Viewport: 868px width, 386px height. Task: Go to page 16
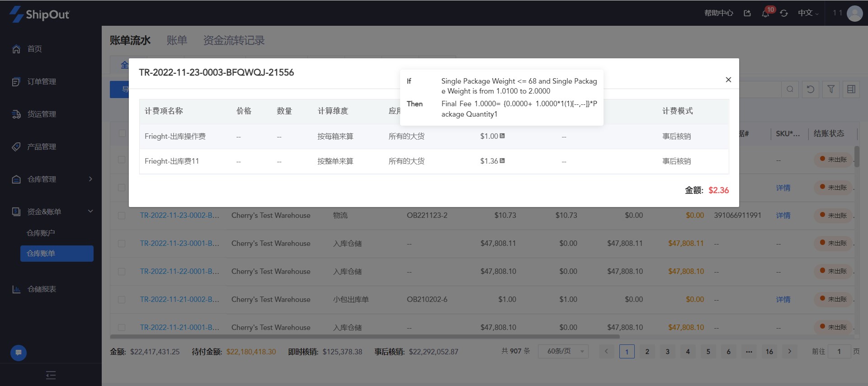click(769, 351)
